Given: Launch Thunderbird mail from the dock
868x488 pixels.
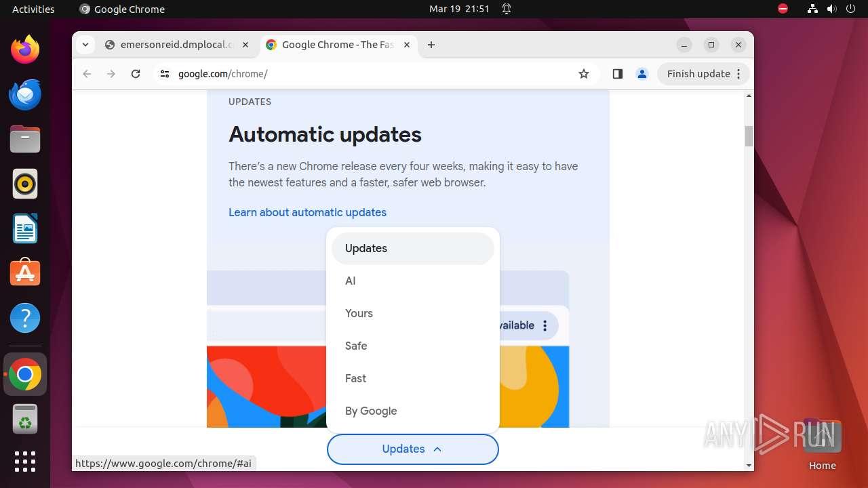Looking at the screenshot, I should point(25,94).
